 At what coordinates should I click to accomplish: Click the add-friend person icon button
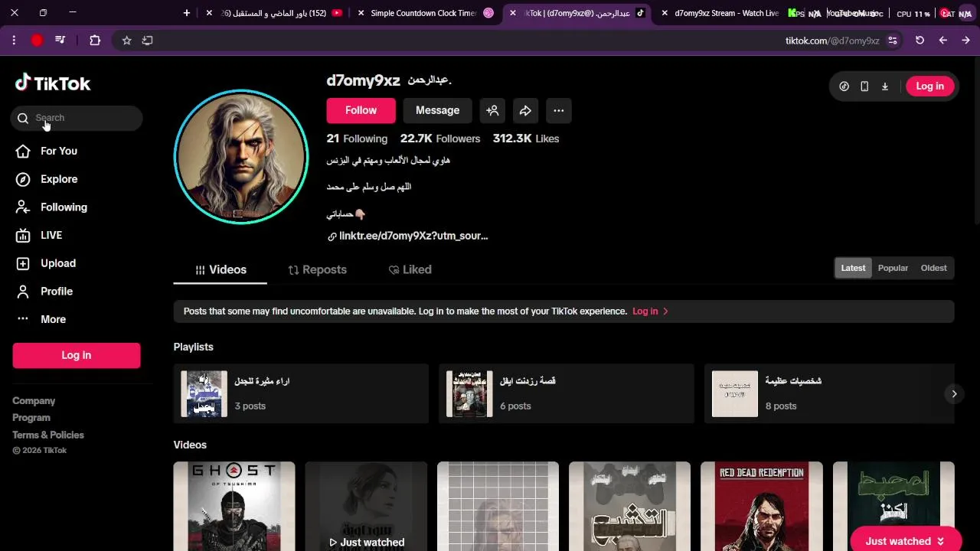point(492,110)
